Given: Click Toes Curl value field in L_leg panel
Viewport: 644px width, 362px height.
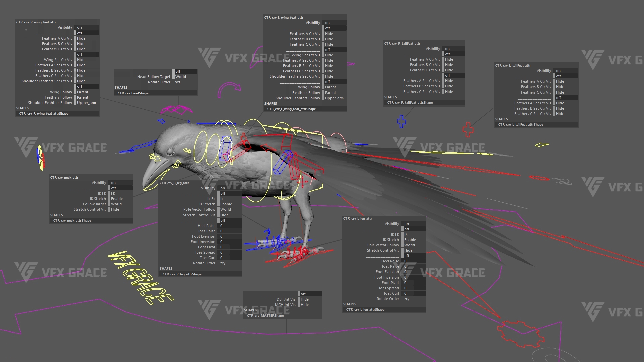Looking at the screenshot, I should (x=414, y=293).
